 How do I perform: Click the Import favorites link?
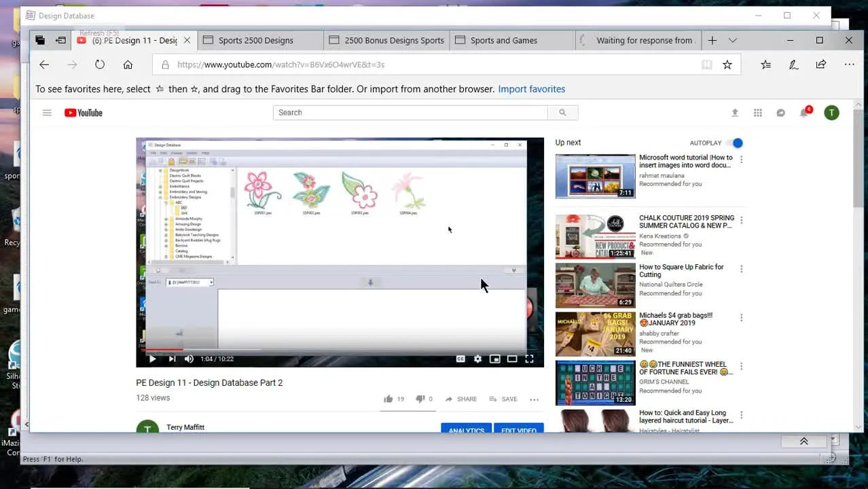[x=531, y=89]
